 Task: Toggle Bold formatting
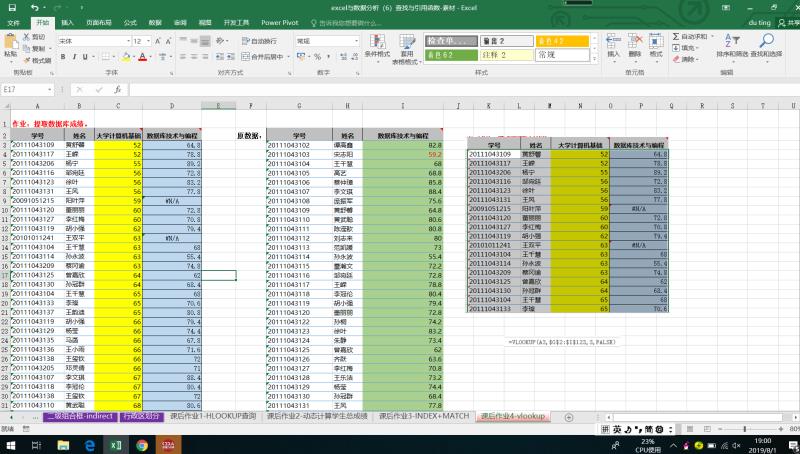pos(61,57)
